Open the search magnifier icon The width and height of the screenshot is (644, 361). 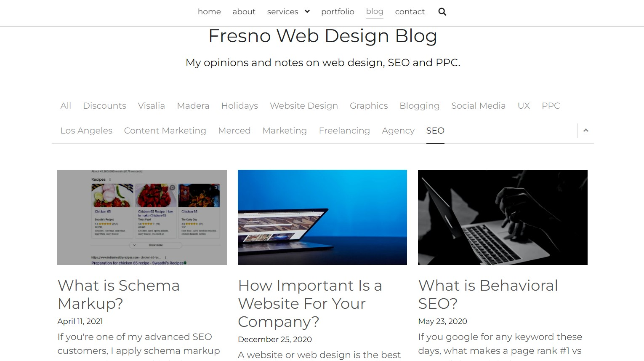click(x=442, y=12)
